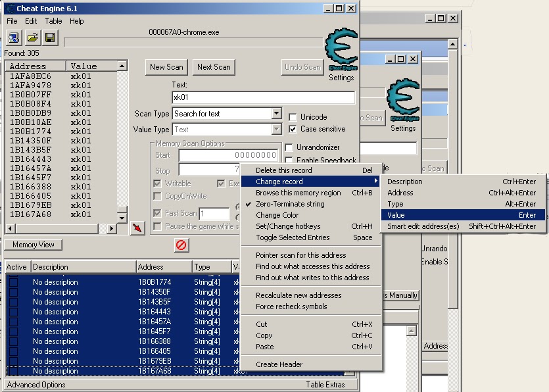Click Browse this memory region
The height and width of the screenshot is (392, 549).
coord(310,193)
